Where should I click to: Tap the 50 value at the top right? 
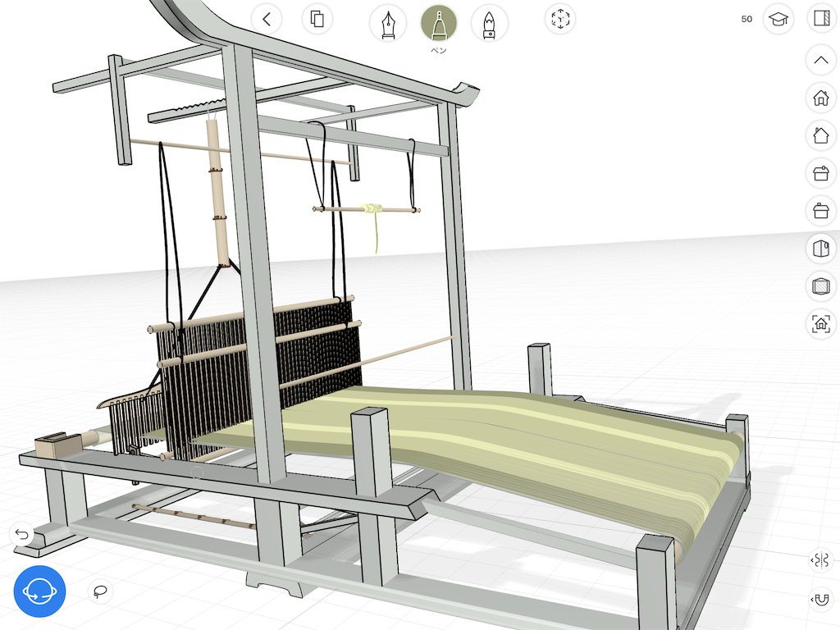(x=746, y=20)
